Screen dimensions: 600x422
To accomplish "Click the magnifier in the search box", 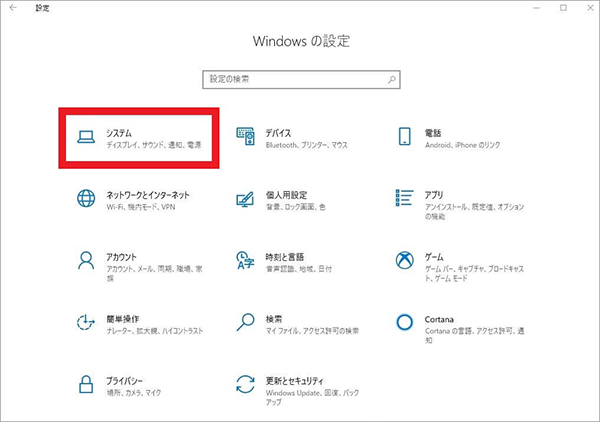I will click(392, 80).
